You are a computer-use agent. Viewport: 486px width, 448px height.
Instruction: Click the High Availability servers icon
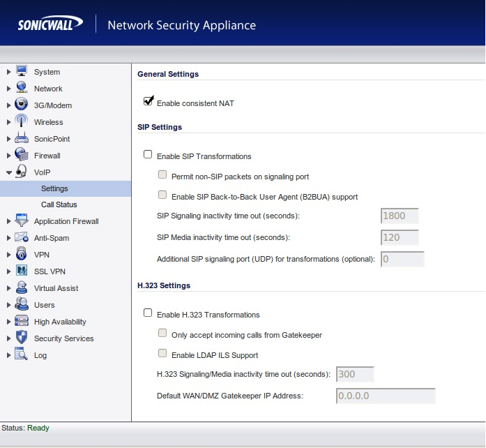coord(22,321)
